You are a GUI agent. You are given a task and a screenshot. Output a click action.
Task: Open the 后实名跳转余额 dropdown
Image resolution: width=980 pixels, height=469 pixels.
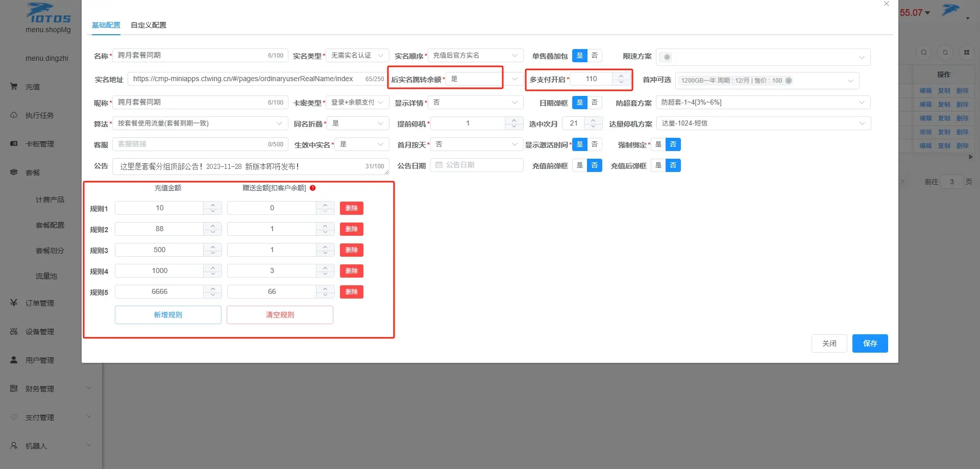point(484,79)
